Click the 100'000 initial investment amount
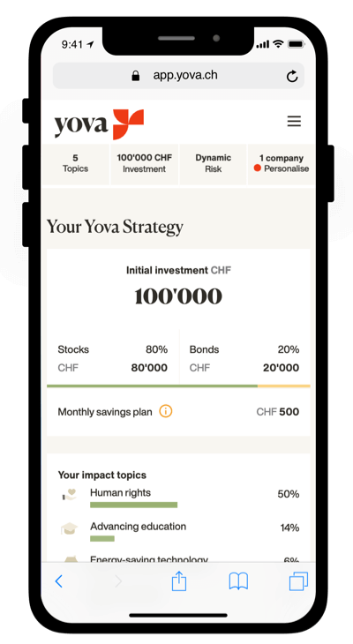353x644 pixels. (x=178, y=296)
